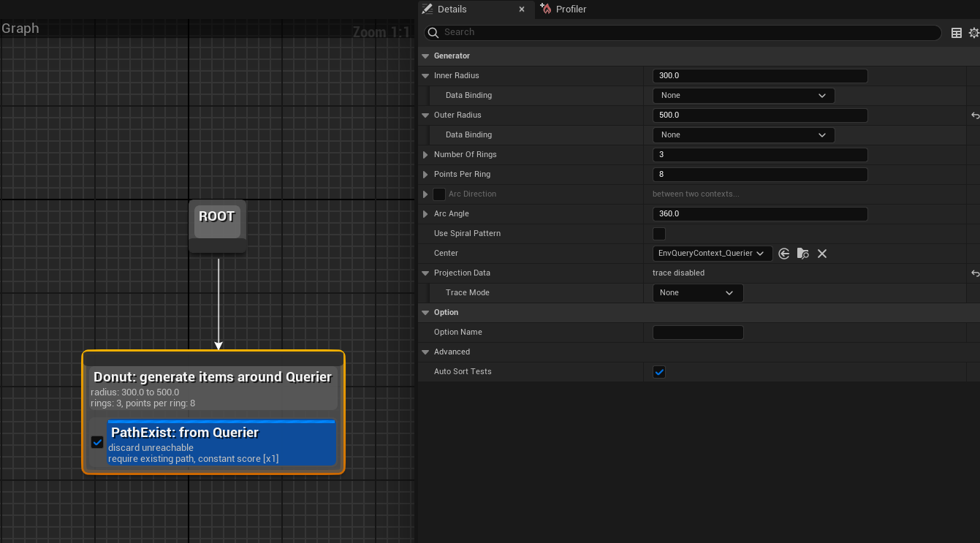Image resolution: width=980 pixels, height=543 pixels.
Task: Select the Donut generator node title
Action: pyautogui.click(x=213, y=377)
